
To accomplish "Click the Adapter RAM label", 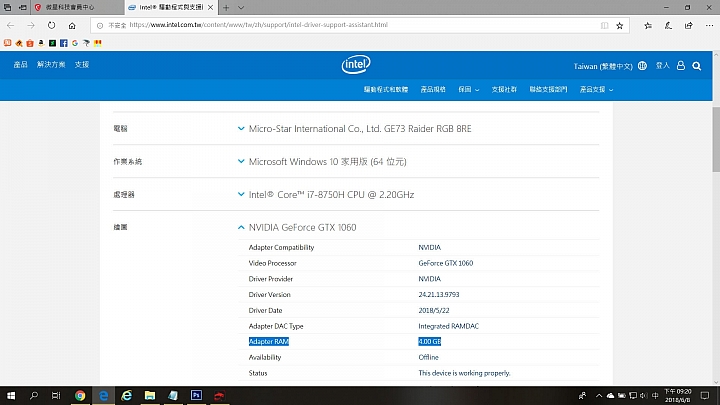I will (269, 342).
